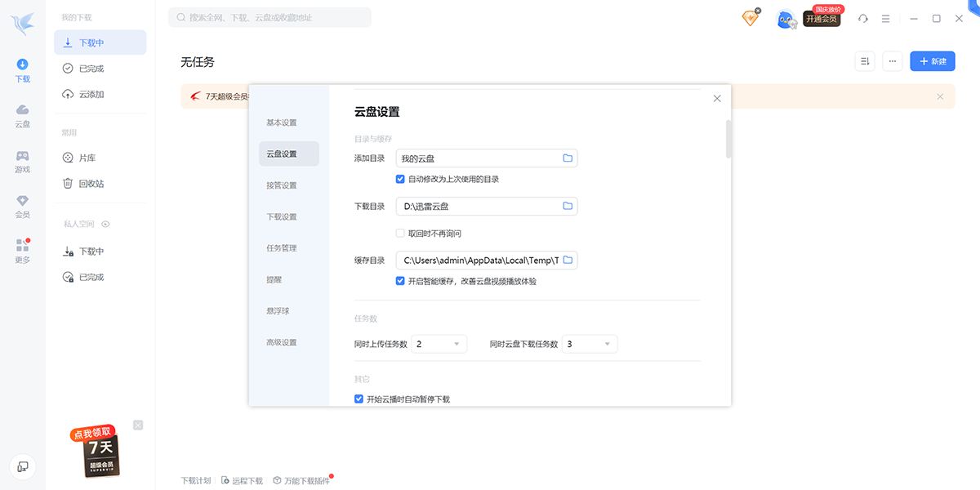Switch to the 高级设置 tab
This screenshot has height=490, width=980.
pyautogui.click(x=283, y=342)
